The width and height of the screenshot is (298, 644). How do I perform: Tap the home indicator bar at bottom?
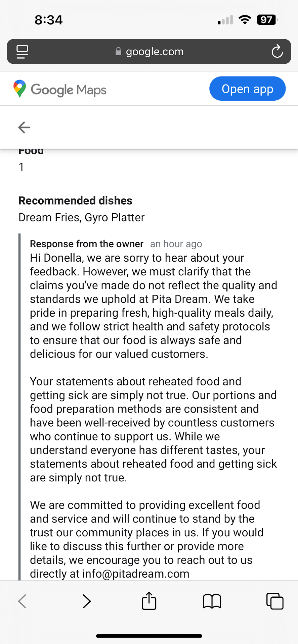[149, 636]
